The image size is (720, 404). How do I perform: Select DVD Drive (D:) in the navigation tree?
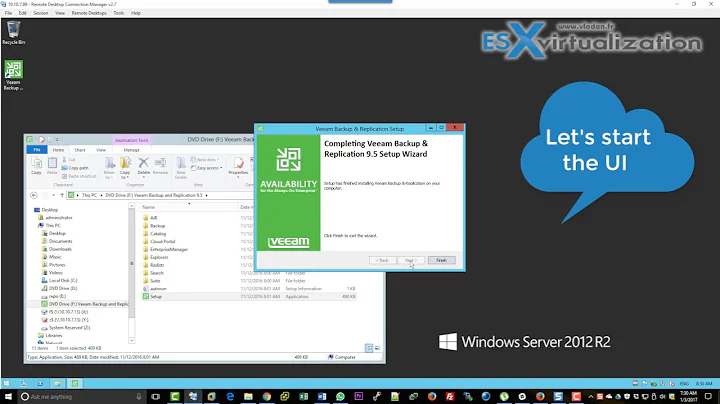pos(63,288)
